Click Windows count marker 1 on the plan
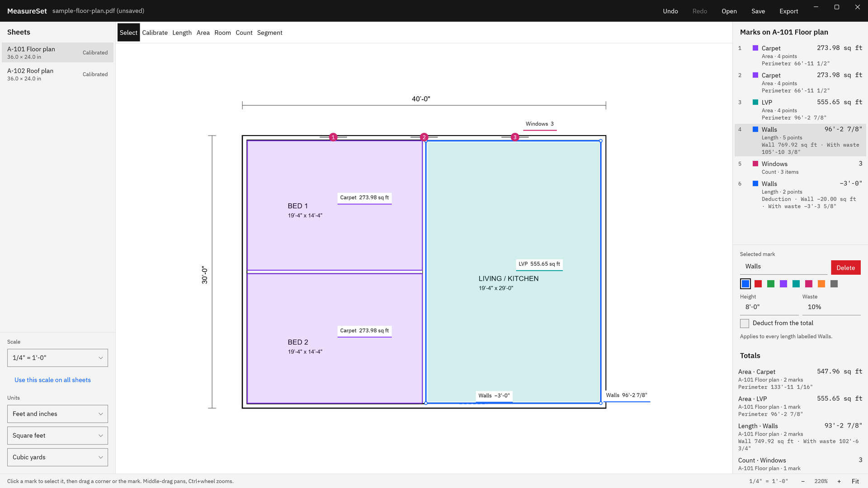Viewport: 868px width, 488px height. 333,137
